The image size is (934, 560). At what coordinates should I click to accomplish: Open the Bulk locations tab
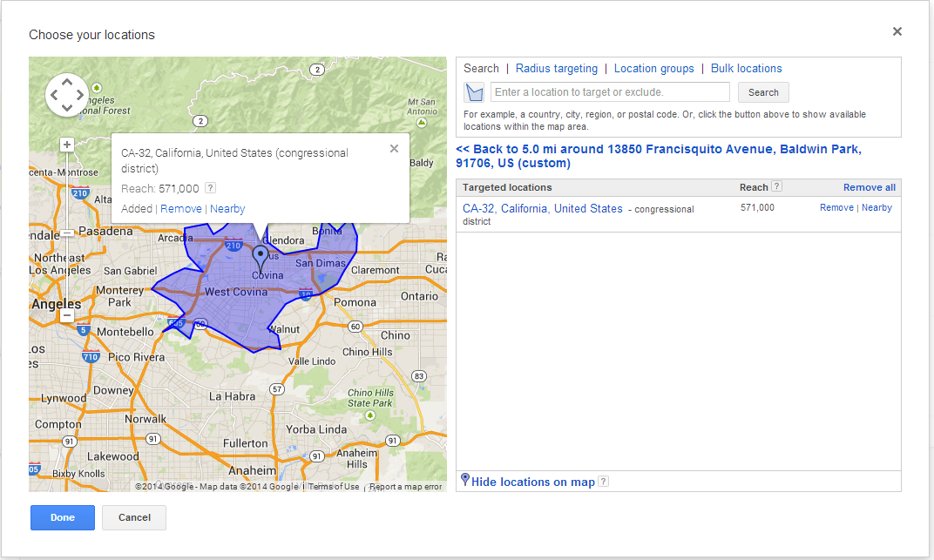point(746,69)
